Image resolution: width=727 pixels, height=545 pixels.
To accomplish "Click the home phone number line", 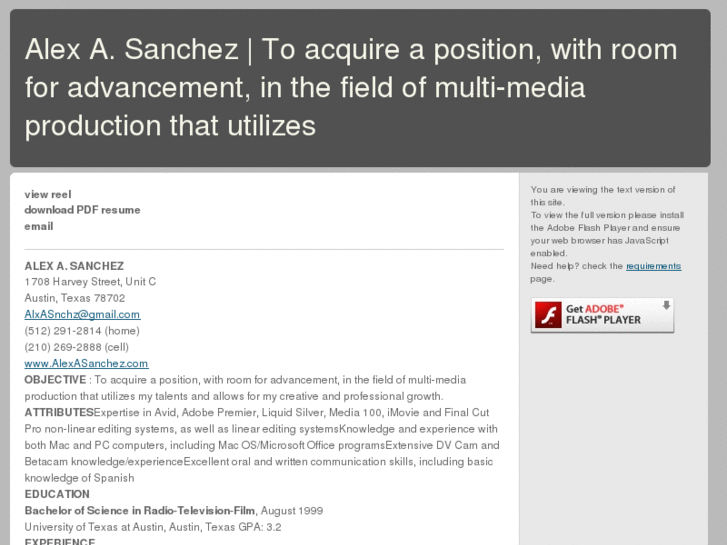I will tap(82, 331).
